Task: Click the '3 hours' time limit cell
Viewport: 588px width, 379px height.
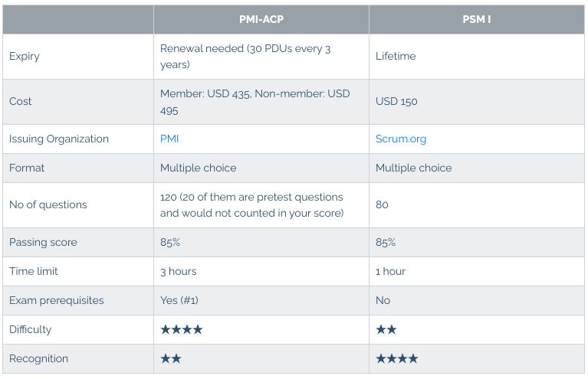Action: pyautogui.click(x=178, y=271)
